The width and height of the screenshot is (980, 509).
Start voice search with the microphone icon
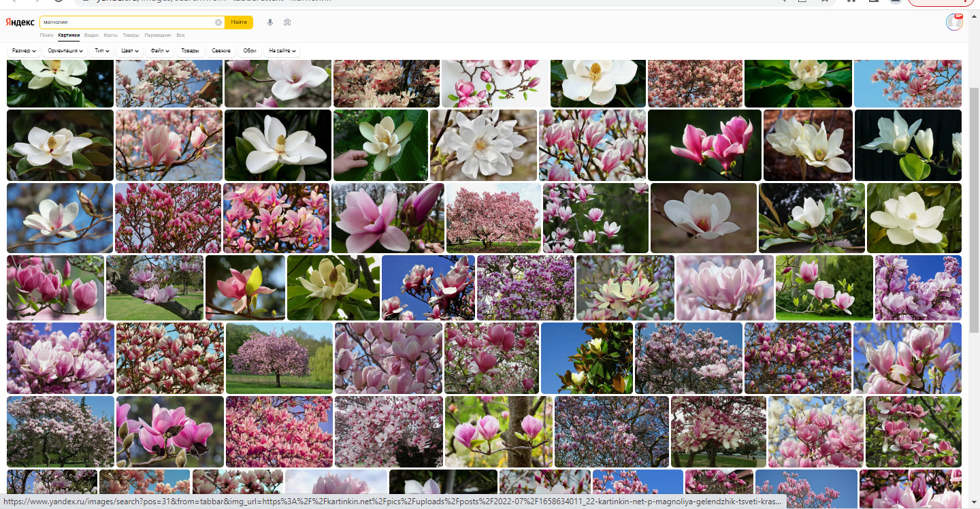tap(270, 22)
